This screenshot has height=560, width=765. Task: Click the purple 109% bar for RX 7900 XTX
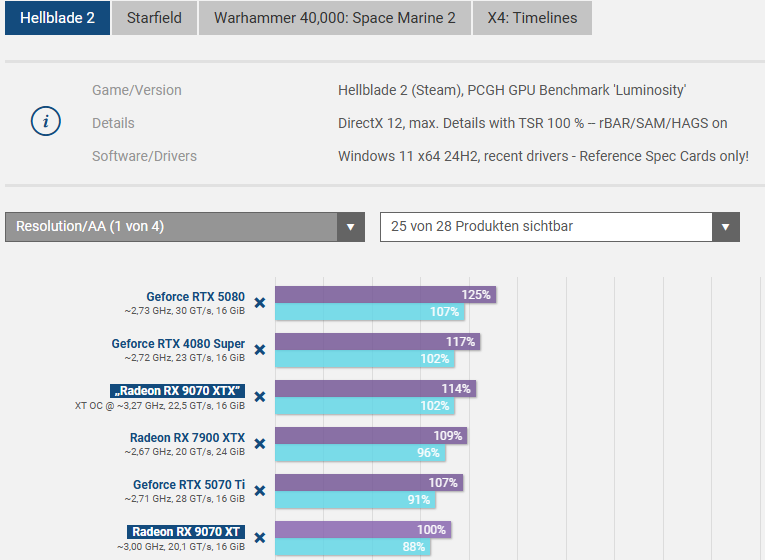point(371,436)
